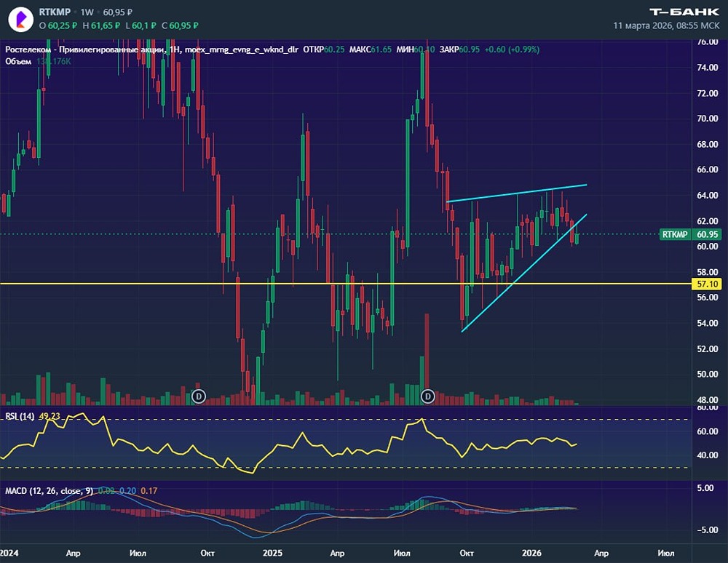The height and width of the screenshot is (563, 728).
Task: Click the ЗАКР 60.95 close value
Action: [x=458, y=49]
